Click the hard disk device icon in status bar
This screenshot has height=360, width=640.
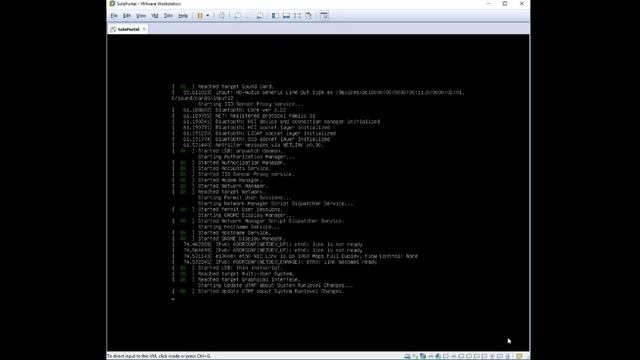pyautogui.click(x=407, y=356)
